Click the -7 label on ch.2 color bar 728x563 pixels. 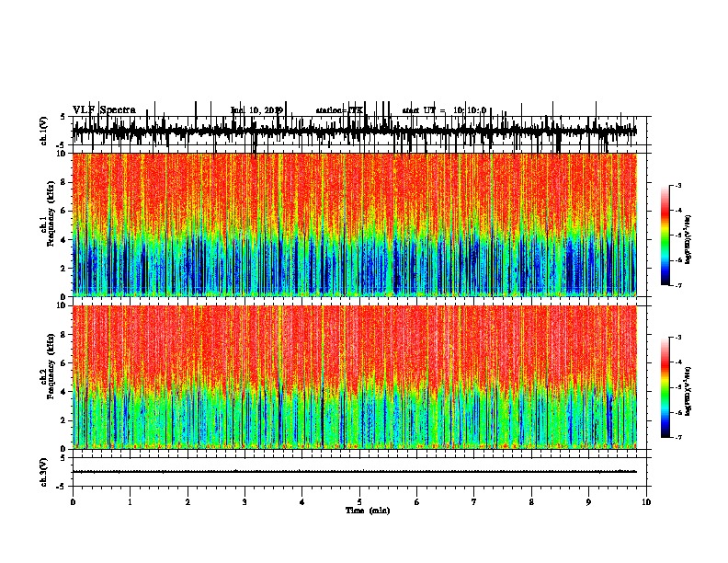[x=678, y=438]
